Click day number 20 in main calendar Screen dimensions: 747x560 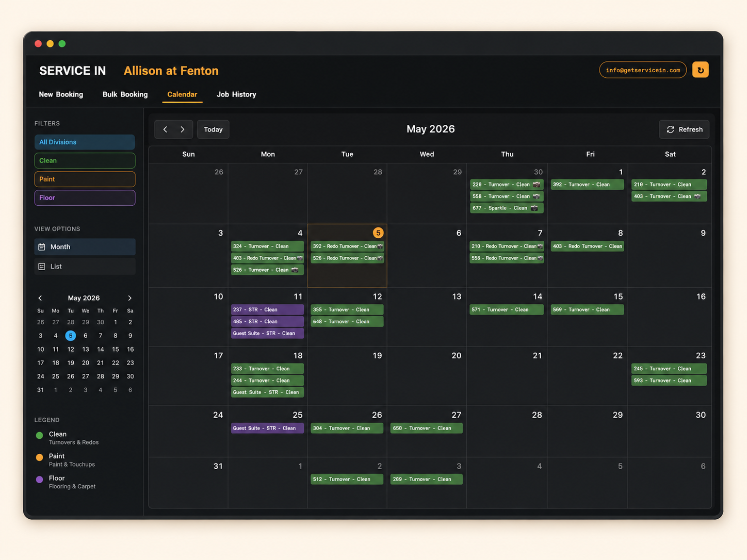pyautogui.click(x=456, y=356)
